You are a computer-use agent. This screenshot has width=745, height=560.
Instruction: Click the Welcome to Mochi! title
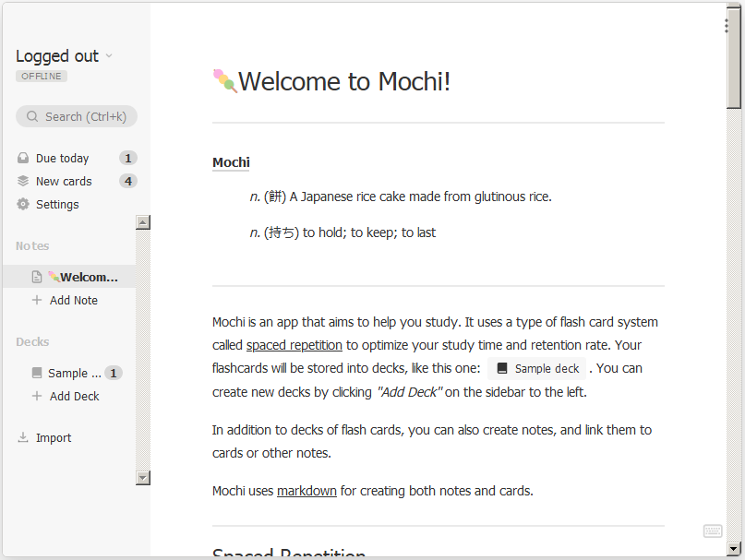coord(344,81)
